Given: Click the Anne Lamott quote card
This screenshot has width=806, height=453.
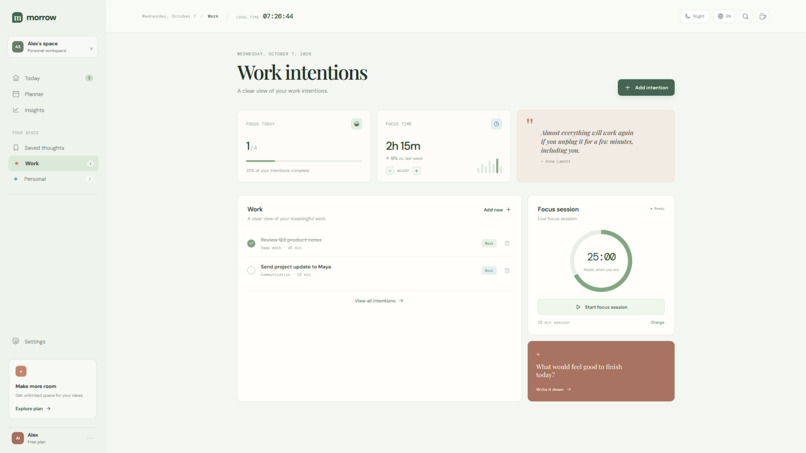Looking at the screenshot, I should pyautogui.click(x=596, y=146).
